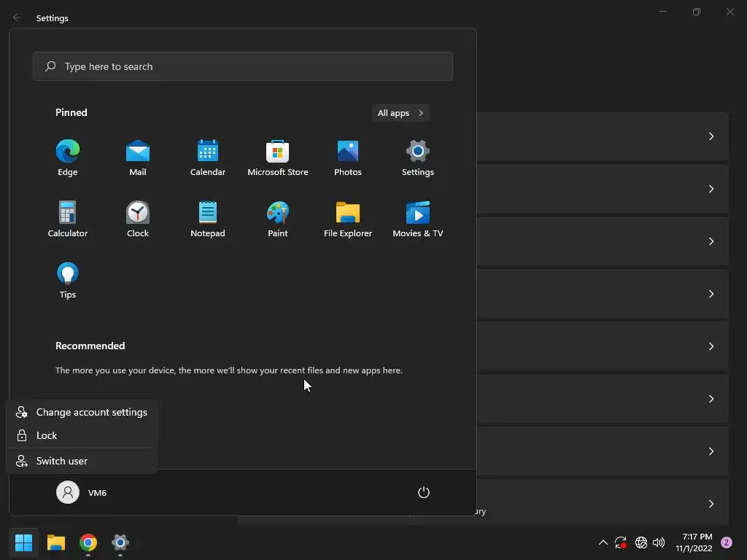Choose Lock from the user menu
The width and height of the screenshot is (747, 560).
click(82, 435)
